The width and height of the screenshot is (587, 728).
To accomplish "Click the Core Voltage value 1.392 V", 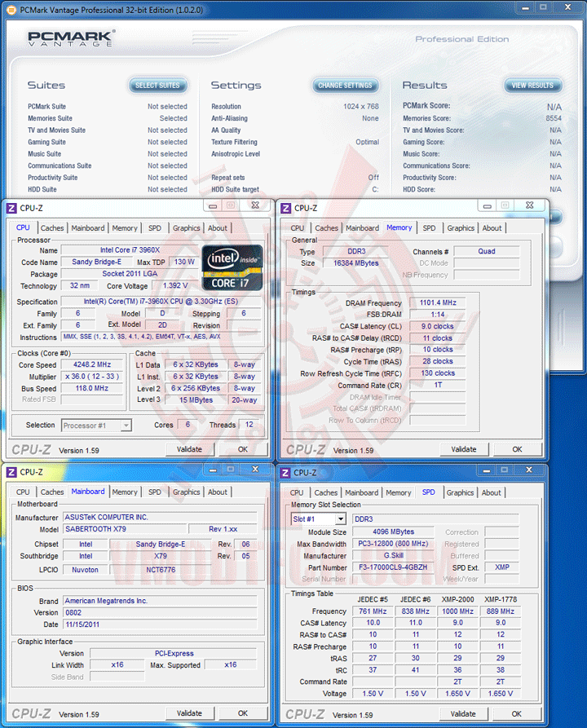I will coord(175,285).
